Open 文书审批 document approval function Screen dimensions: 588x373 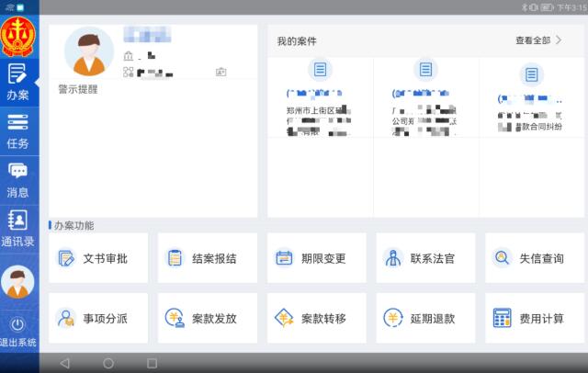102,258
